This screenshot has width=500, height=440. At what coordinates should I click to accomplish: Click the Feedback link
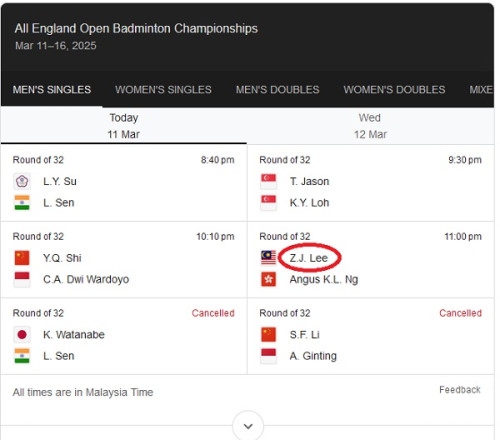460,390
